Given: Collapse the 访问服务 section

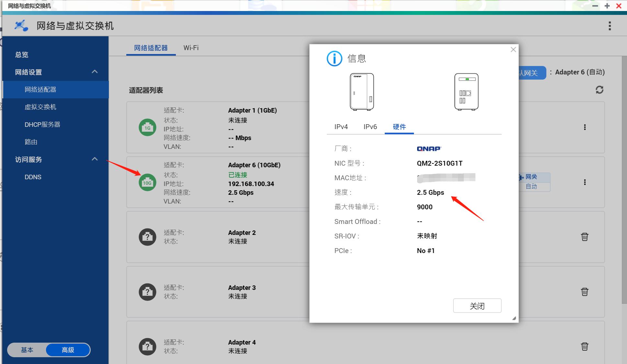Looking at the screenshot, I should click(95, 159).
